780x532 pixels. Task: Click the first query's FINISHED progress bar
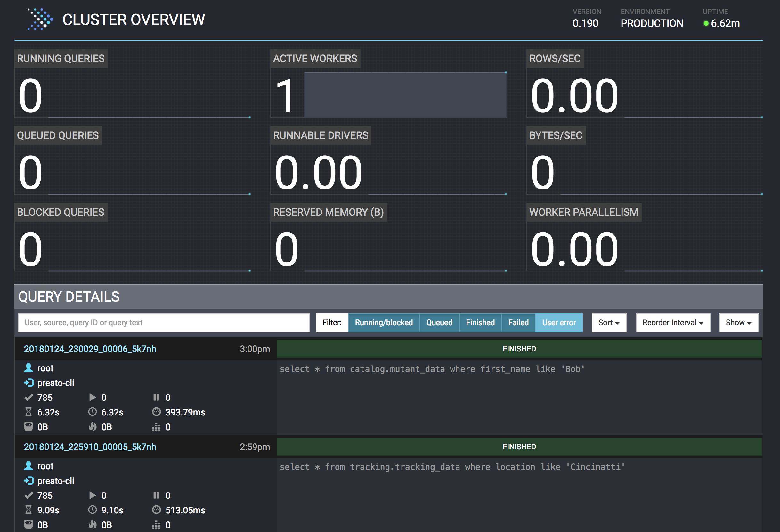pos(519,349)
